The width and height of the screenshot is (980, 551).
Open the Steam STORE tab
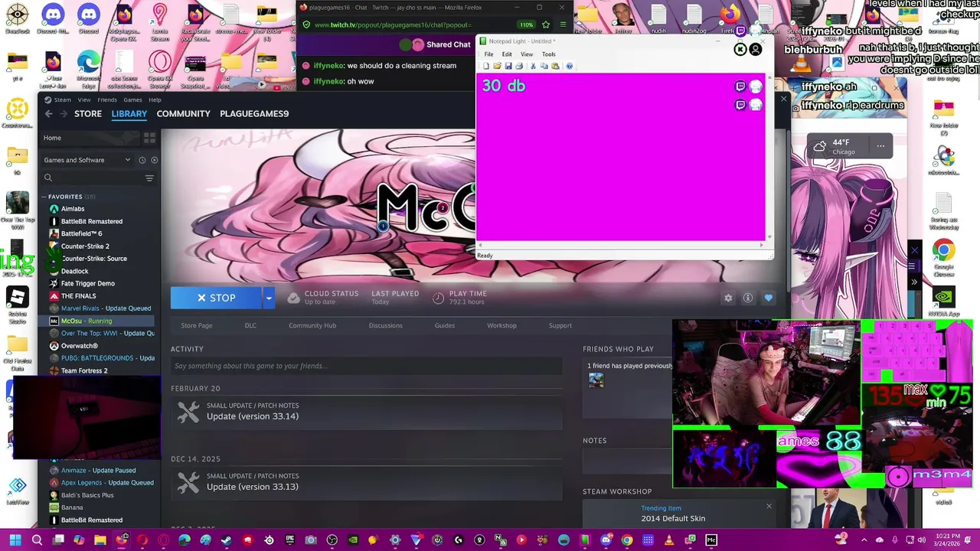[88, 113]
